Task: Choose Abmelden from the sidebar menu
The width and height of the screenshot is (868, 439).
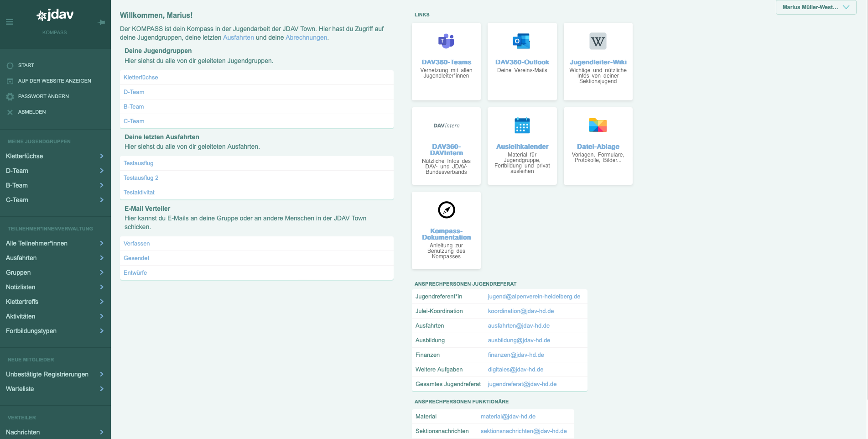Action: (32, 112)
